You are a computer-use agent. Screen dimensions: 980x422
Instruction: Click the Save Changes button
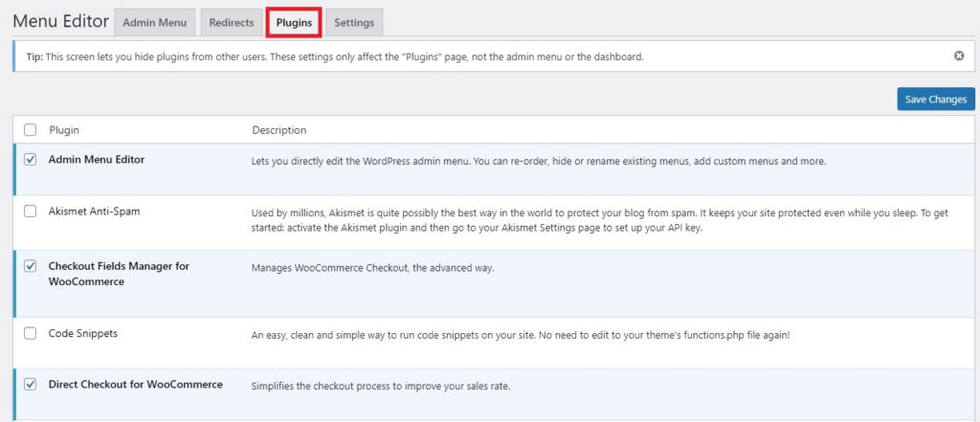click(x=936, y=99)
